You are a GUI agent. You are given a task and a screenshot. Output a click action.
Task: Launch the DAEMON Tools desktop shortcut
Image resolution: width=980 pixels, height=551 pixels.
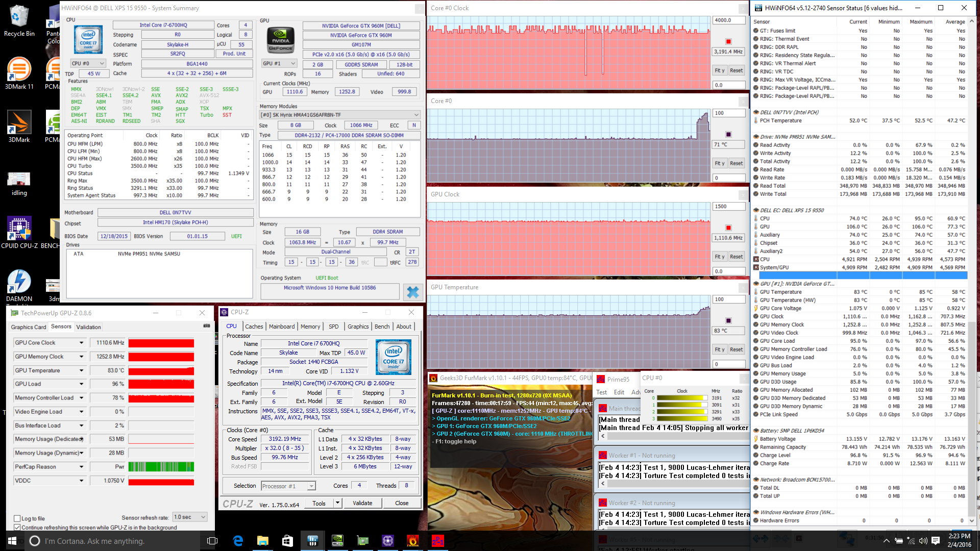point(19,286)
